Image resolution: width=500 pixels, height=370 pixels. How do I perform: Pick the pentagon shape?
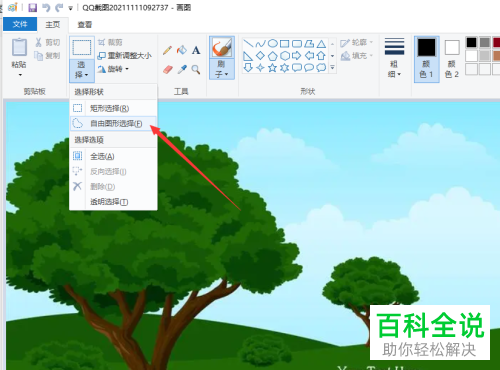click(x=273, y=56)
